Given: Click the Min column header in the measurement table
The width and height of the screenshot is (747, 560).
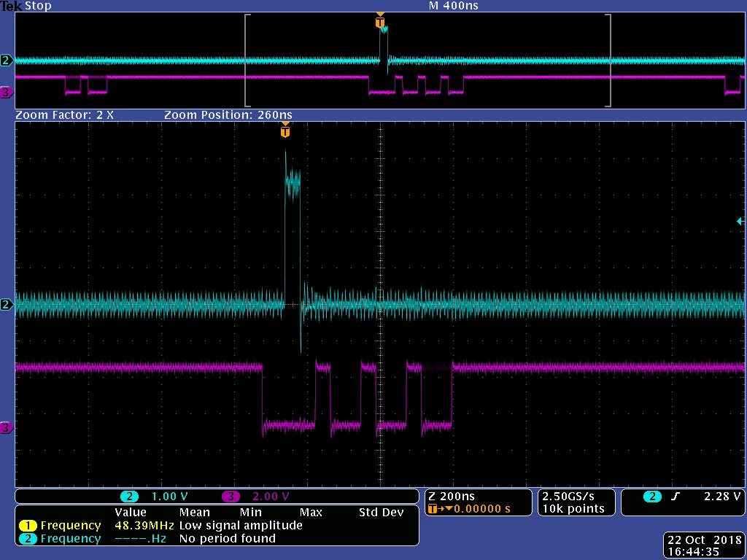Looking at the screenshot, I should 251,513.
